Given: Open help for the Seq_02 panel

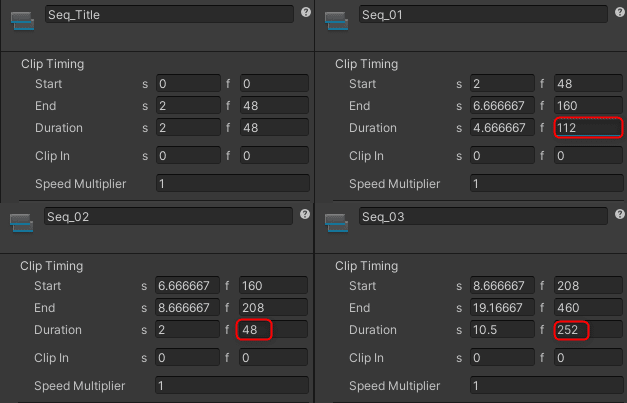Looking at the screenshot, I should point(305,214).
